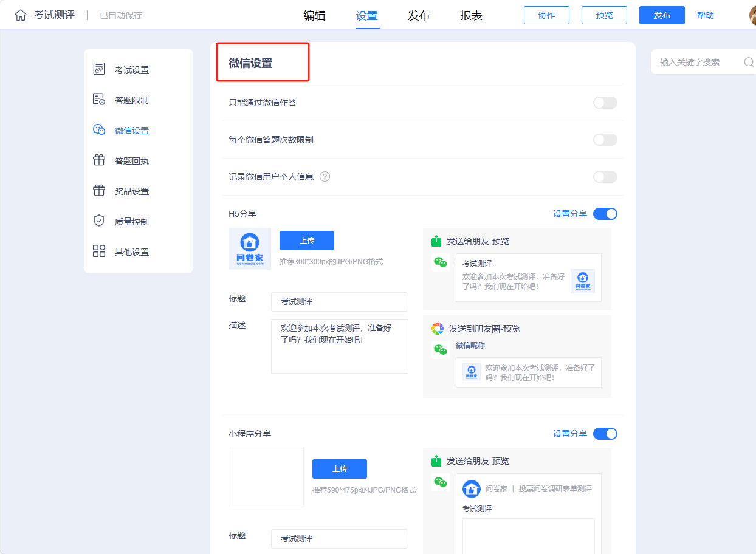Click share icon beside 小程序 发送给朋友-预览
This screenshot has width=756, height=554.
click(436, 461)
